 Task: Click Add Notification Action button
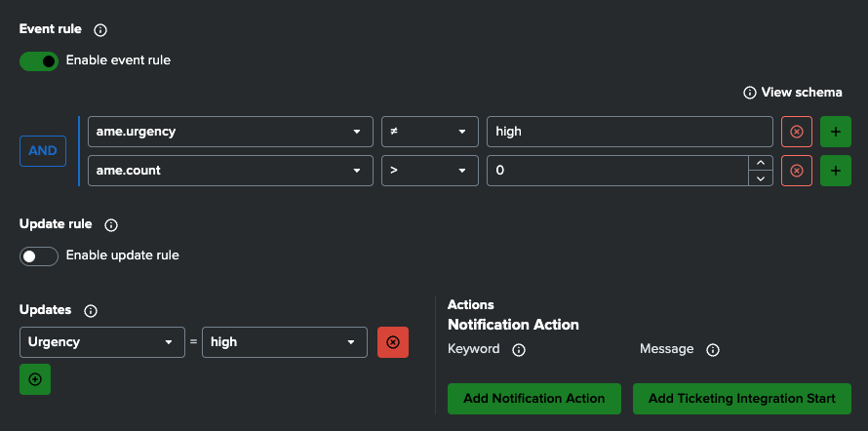534,398
